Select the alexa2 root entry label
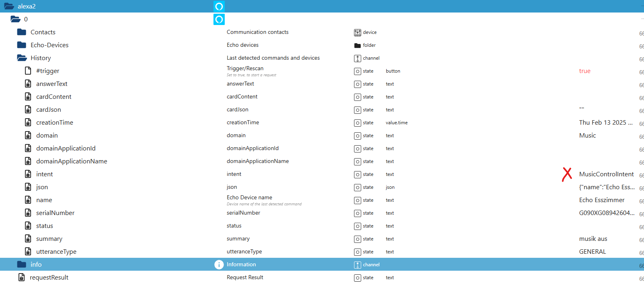Screen dimensions: 644x282 (x=27, y=6)
